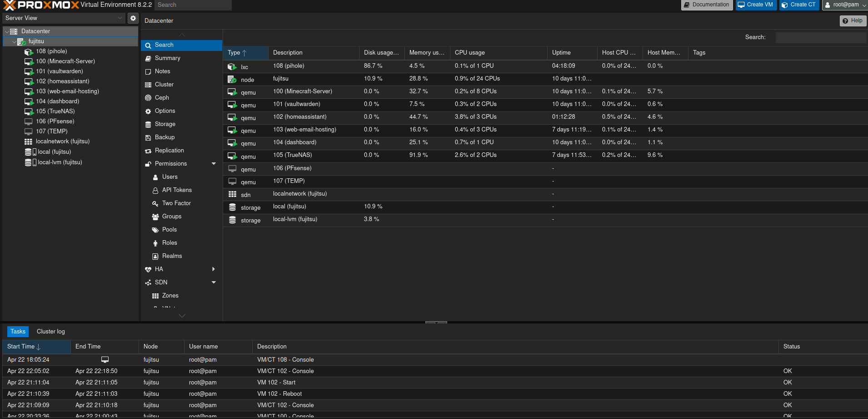Screen dimensions: 868x419
Task: Select 102 (homeassistant) in the tree
Action: [x=62, y=81]
